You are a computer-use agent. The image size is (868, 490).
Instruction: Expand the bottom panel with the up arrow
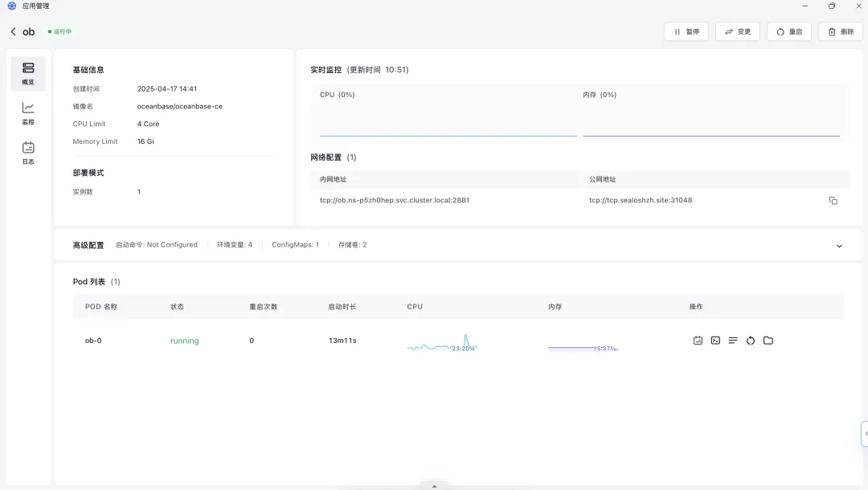click(434, 484)
